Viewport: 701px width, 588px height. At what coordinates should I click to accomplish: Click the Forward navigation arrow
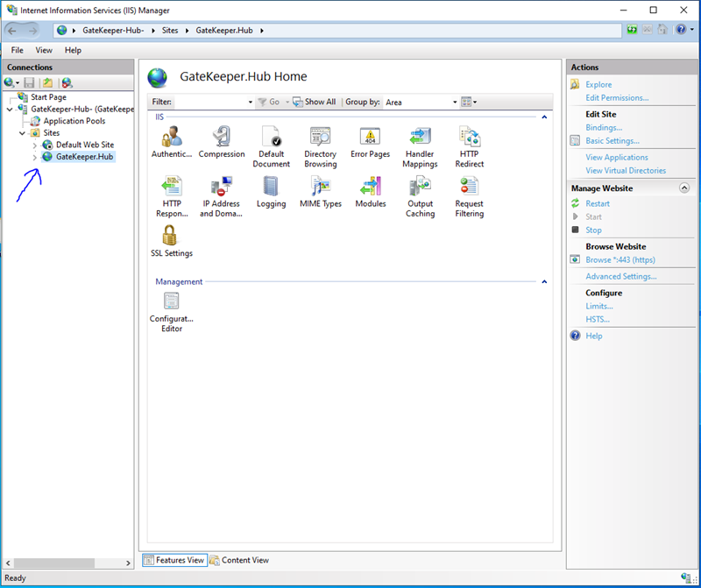click(32, 31)
